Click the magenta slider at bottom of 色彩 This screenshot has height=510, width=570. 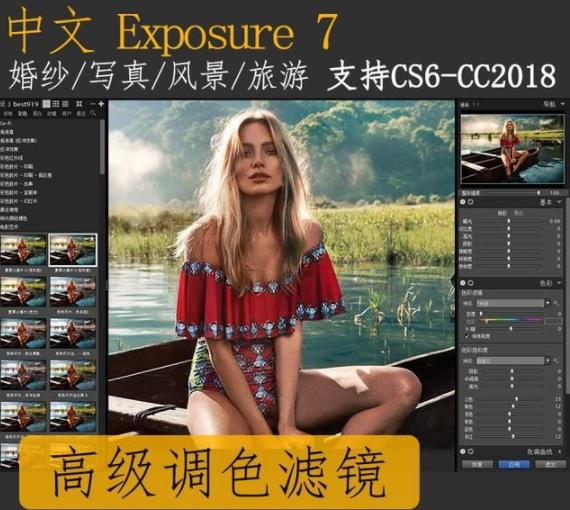tap(512, 436)
